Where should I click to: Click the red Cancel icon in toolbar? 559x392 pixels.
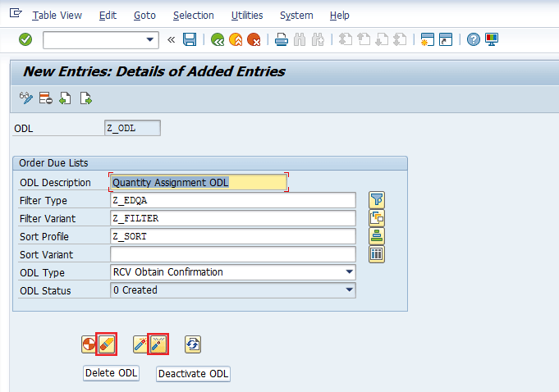click(x=254, y=39)
